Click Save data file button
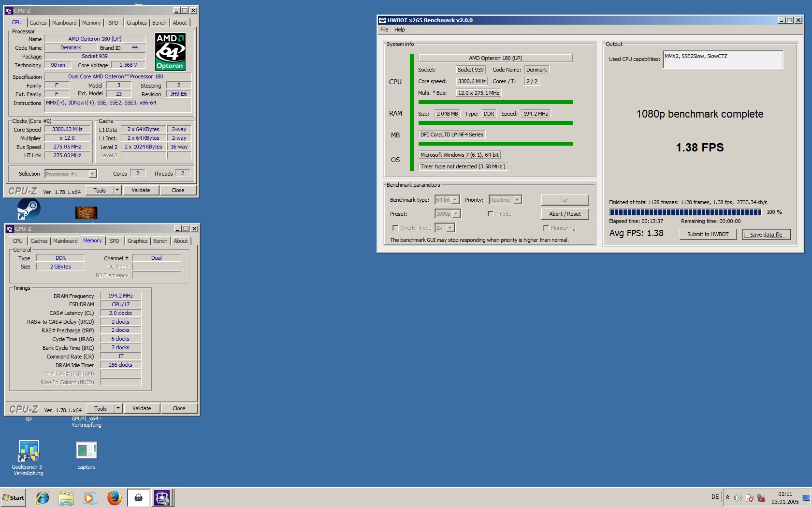Image resolution: width=812 pixels, height=508 pixels. pos(766,235)
